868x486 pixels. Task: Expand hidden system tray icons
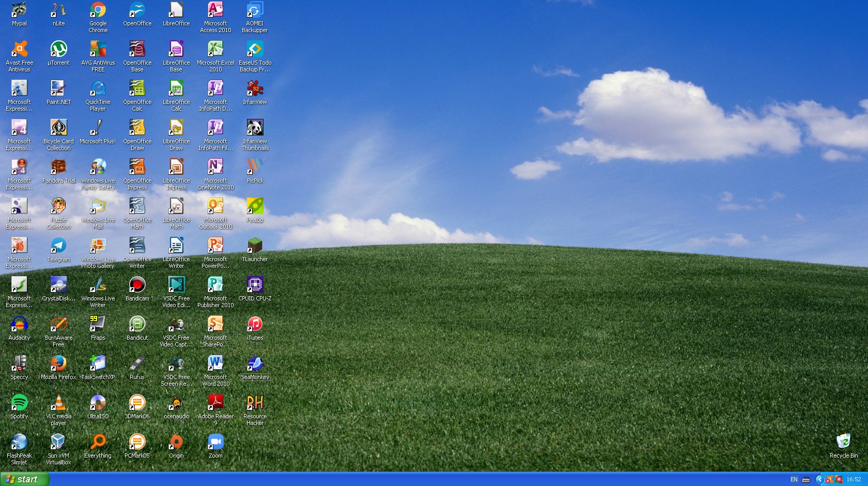click(x=819, y=479)
